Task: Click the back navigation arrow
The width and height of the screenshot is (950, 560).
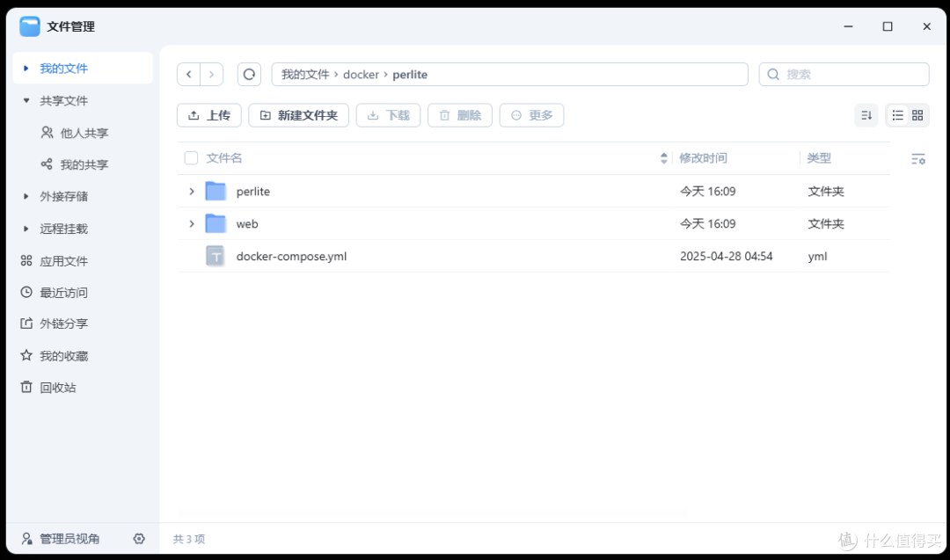Action: [188, 74]
